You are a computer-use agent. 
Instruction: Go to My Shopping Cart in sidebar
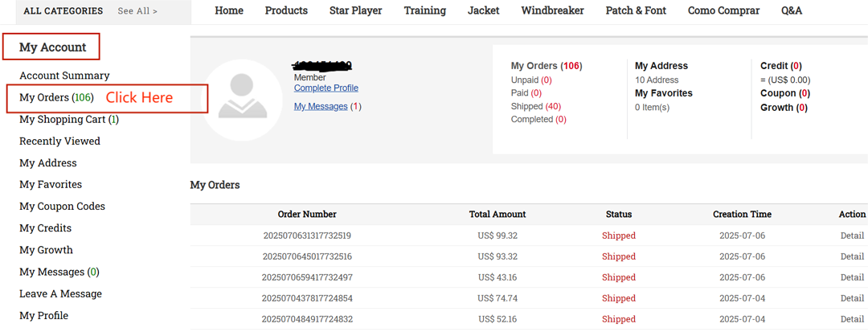(68, 119)
